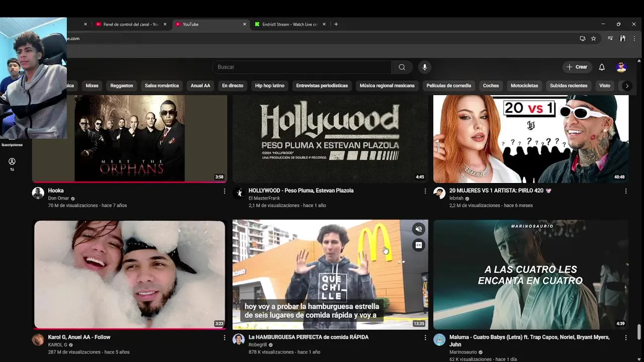644x362 pixels.
Task: Start voice search with microphone icon
Action: click(x=425, y=67)
